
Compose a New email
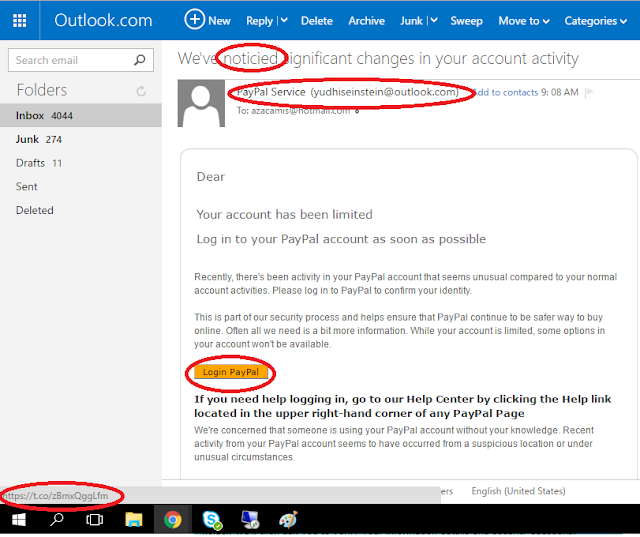click(x=207, y=20)
